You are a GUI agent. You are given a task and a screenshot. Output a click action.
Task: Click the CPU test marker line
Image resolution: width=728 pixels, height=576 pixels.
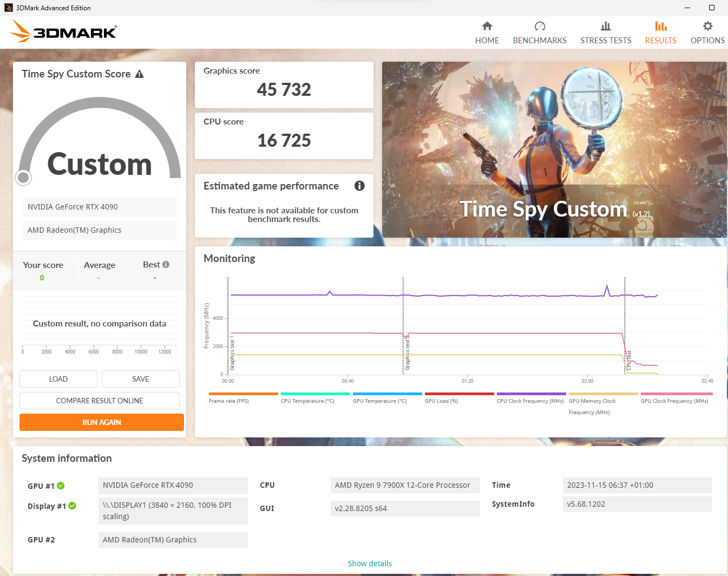click(x=625, y=325)
